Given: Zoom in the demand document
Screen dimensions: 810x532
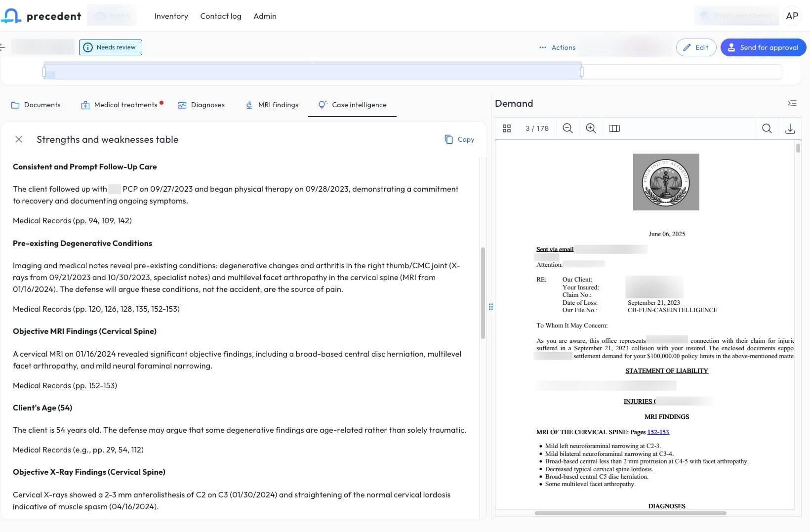Looking at the screenshot, I should (x=590, y=128).
